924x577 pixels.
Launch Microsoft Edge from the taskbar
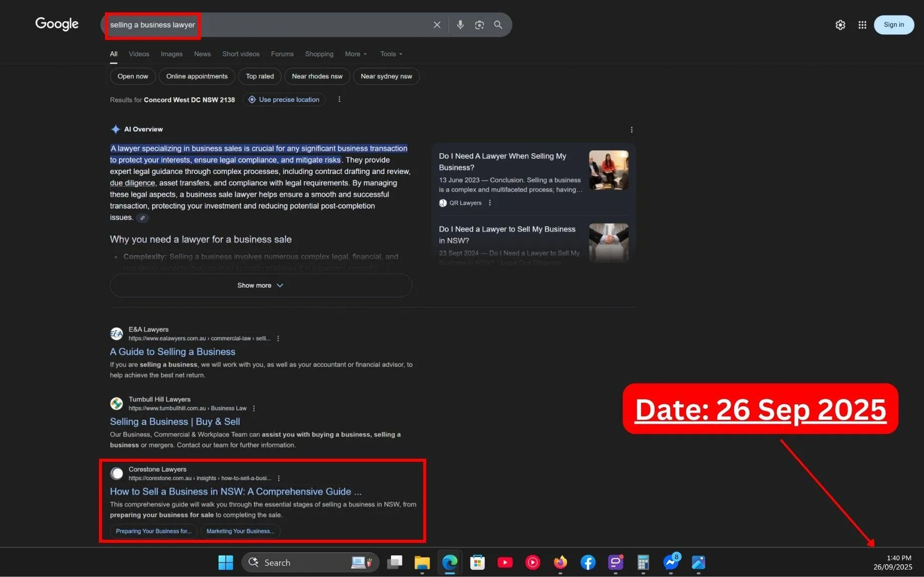click(449, 562)
